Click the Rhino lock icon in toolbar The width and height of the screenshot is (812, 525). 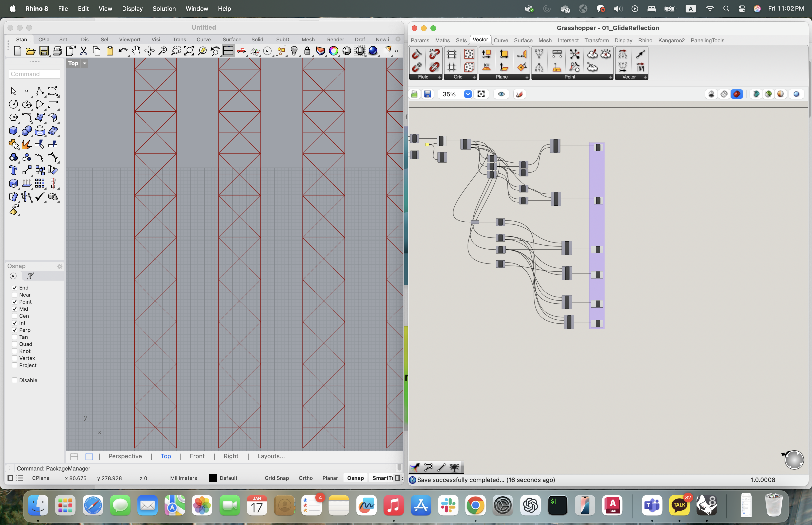pos(307,51)
